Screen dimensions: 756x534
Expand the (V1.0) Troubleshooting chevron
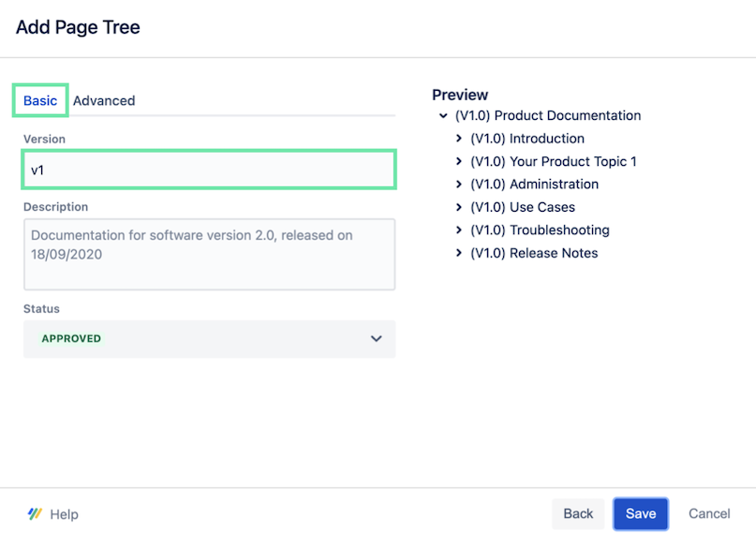[458, 230]
